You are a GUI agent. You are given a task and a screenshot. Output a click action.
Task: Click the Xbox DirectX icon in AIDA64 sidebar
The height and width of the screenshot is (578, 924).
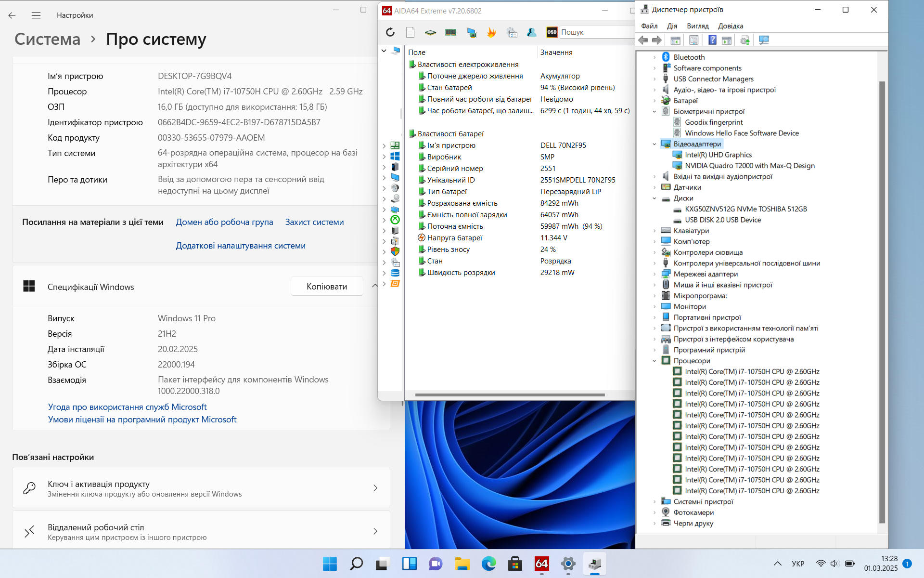(x=395, y=220)
